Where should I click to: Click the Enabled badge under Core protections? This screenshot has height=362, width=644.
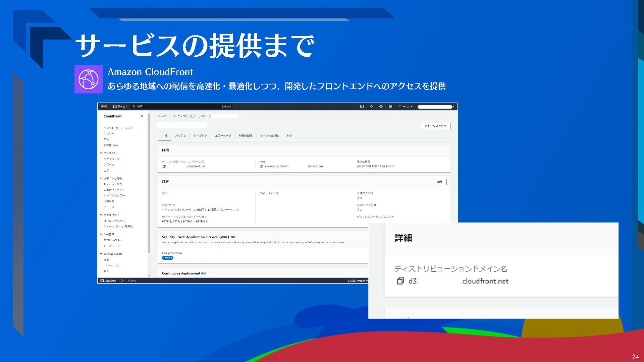point(167,258)
